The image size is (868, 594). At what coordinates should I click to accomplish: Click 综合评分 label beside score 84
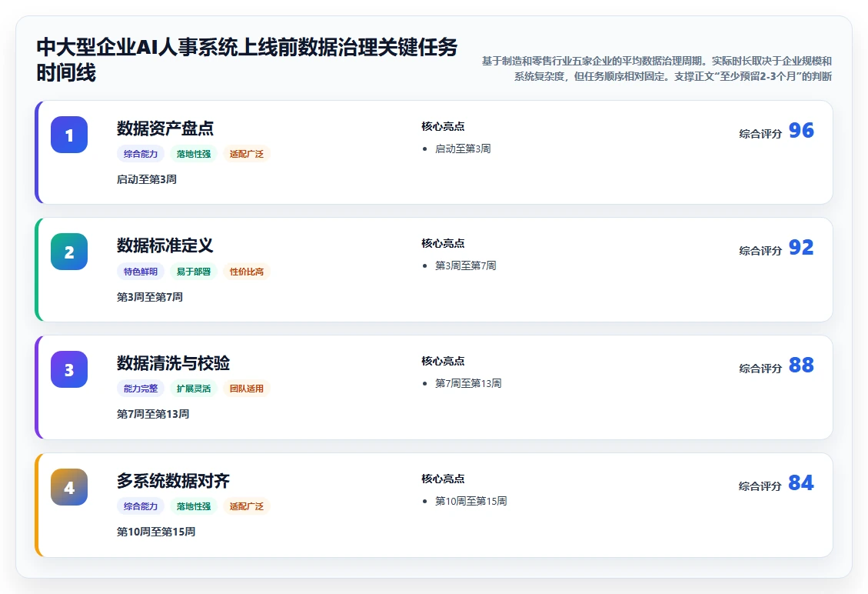760,486
